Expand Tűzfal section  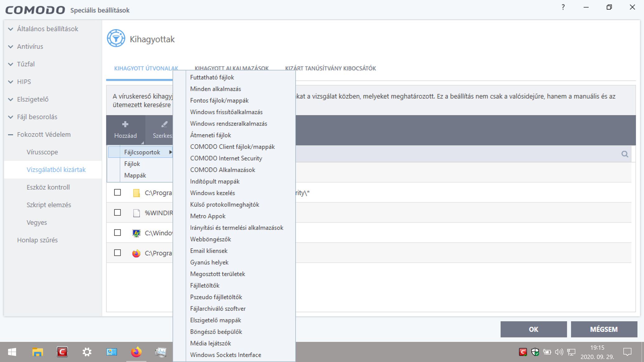click(11, 64)
